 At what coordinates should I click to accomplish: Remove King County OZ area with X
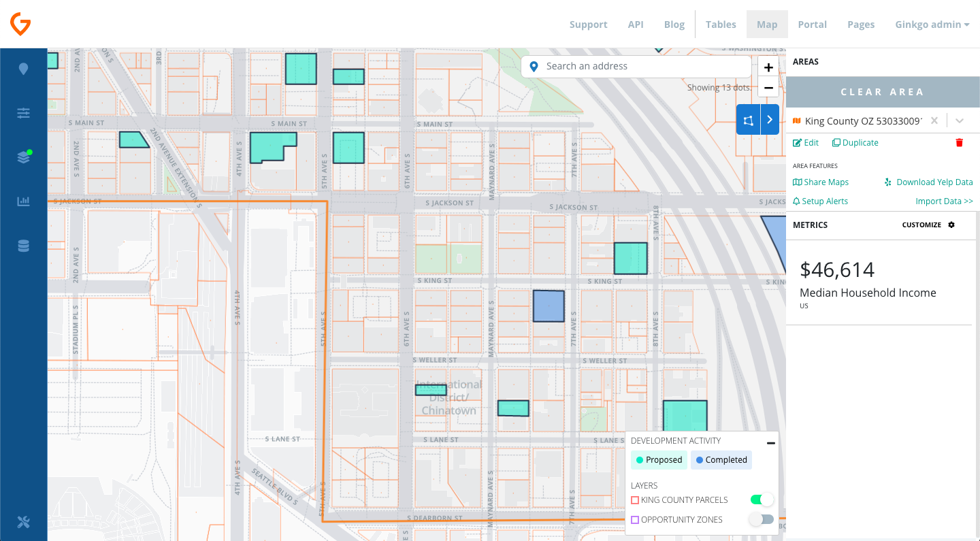pyautogui.click(x=934, y=120)
